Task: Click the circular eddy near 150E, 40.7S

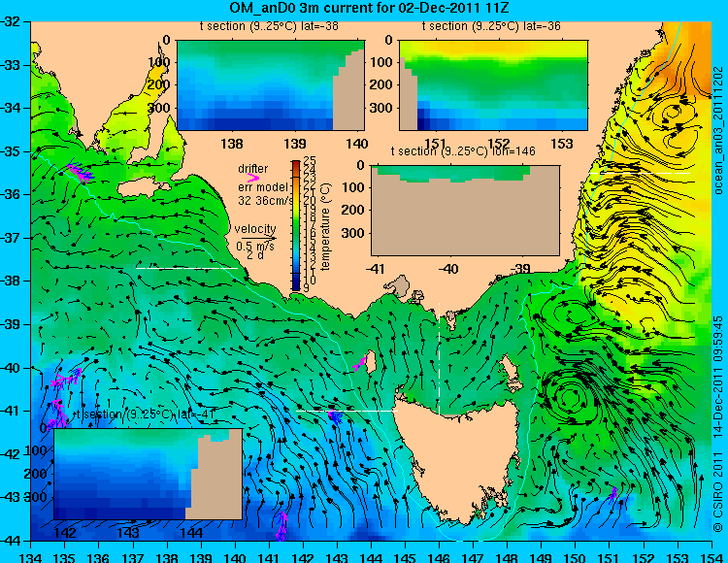Action: [x=569, y=398]
